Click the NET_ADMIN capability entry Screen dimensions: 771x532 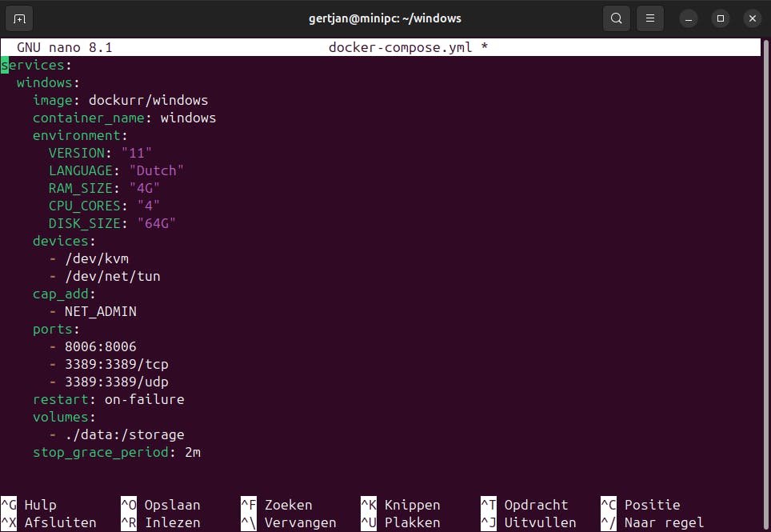tap(100, 312)
